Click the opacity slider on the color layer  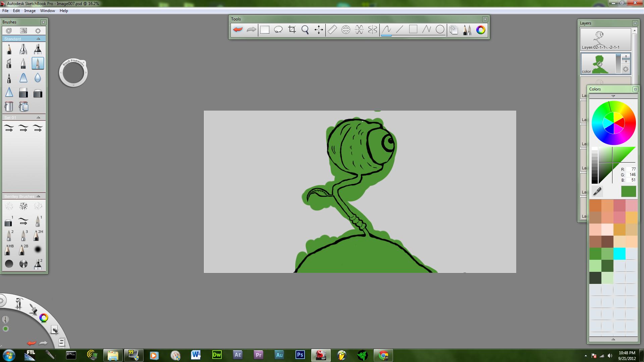(x=619, y=63)
